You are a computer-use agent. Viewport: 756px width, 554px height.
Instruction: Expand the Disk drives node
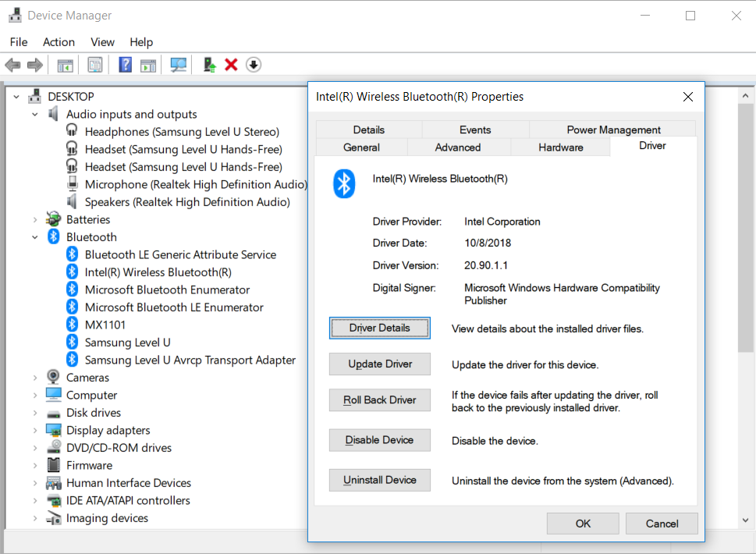click(x=34, y=413)
